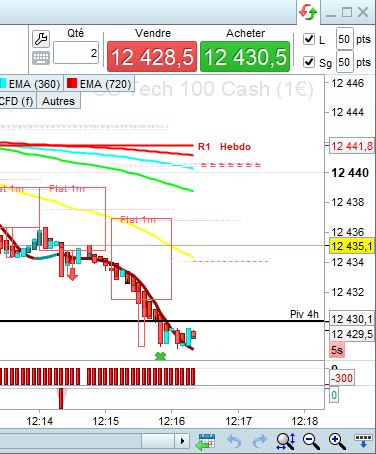Click the R1 Hebdo line label
The image size is (376, 454).
pos(224,147)
